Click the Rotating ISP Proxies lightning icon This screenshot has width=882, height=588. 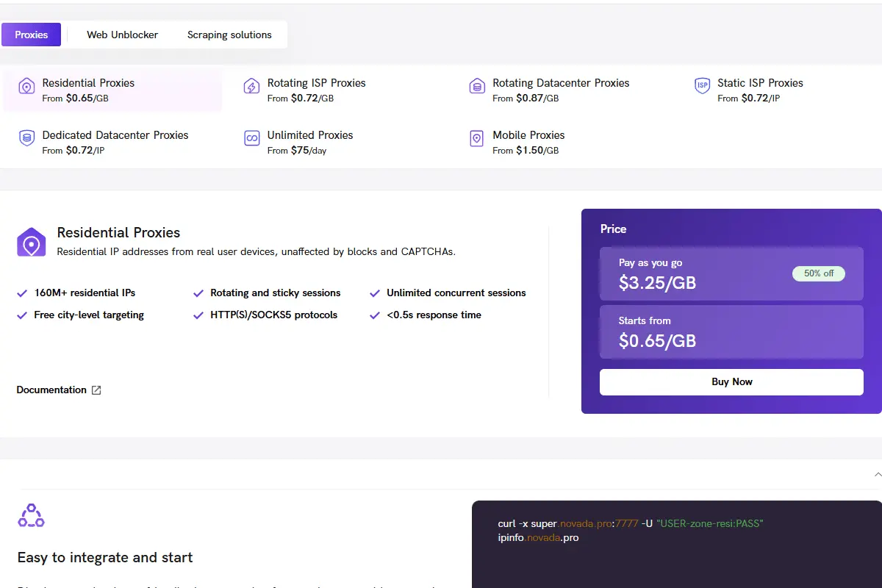(x=251, y=86)
